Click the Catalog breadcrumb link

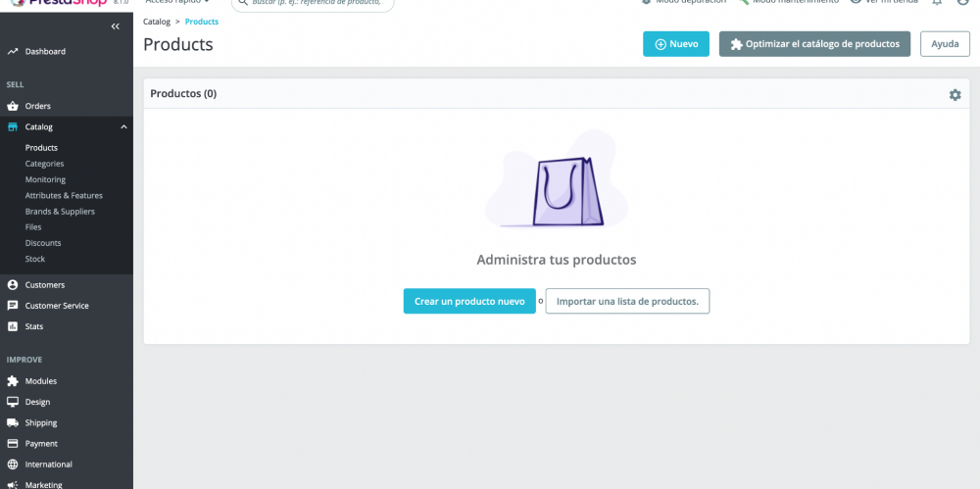157,22
